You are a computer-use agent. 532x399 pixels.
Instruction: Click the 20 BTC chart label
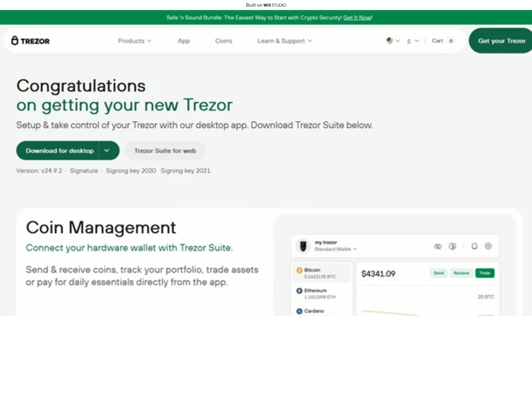coord(486,297)
